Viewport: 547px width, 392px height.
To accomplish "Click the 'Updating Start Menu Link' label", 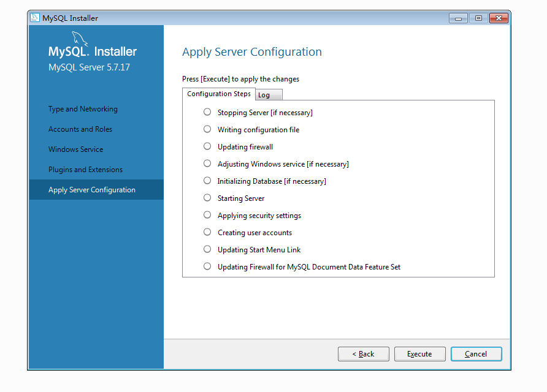I will pos(259,249).
